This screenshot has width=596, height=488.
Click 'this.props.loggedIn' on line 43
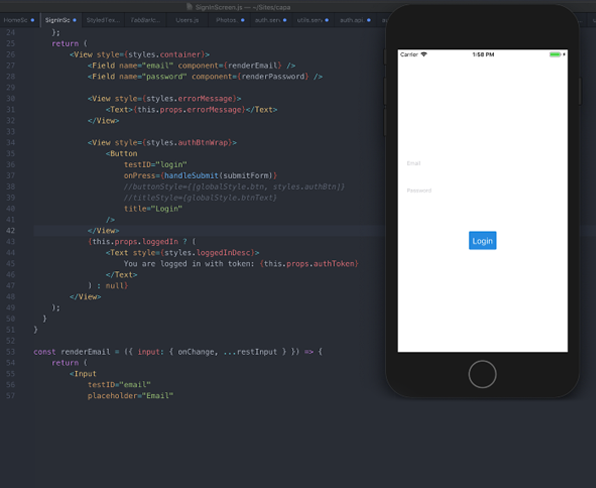(x=135, y=242)
